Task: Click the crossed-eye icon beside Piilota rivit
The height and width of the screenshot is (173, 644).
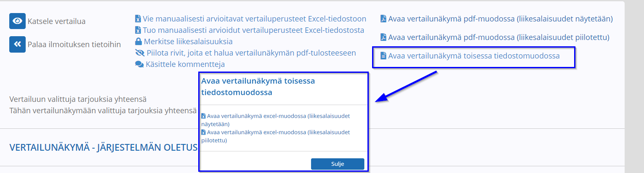Action: pyautogui.click(x=139, y=53)
